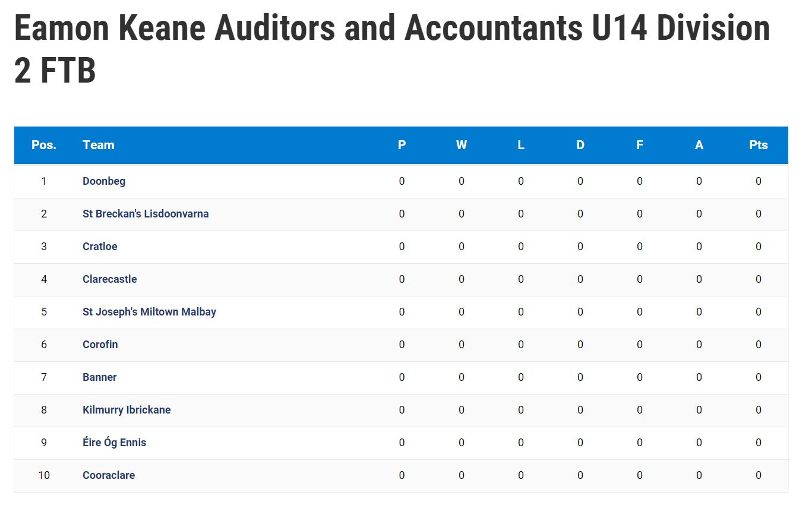The width and height of the screenshot is (812, 508).
Task: Click the P column header
Action: coord(402,145)
